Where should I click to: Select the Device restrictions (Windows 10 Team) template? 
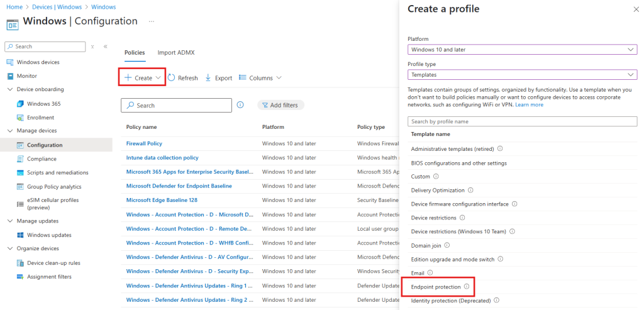tap(458, 231)
